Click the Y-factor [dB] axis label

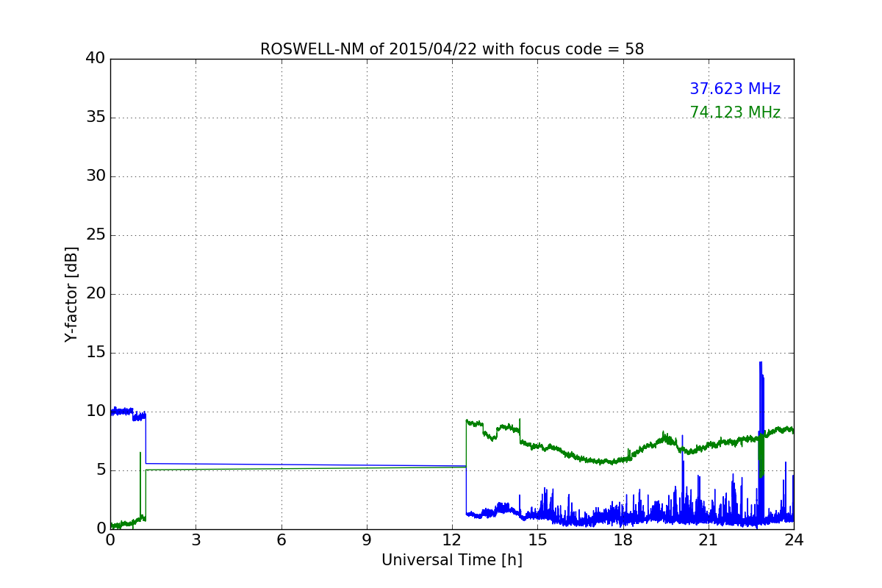click(x=71, y=294)
